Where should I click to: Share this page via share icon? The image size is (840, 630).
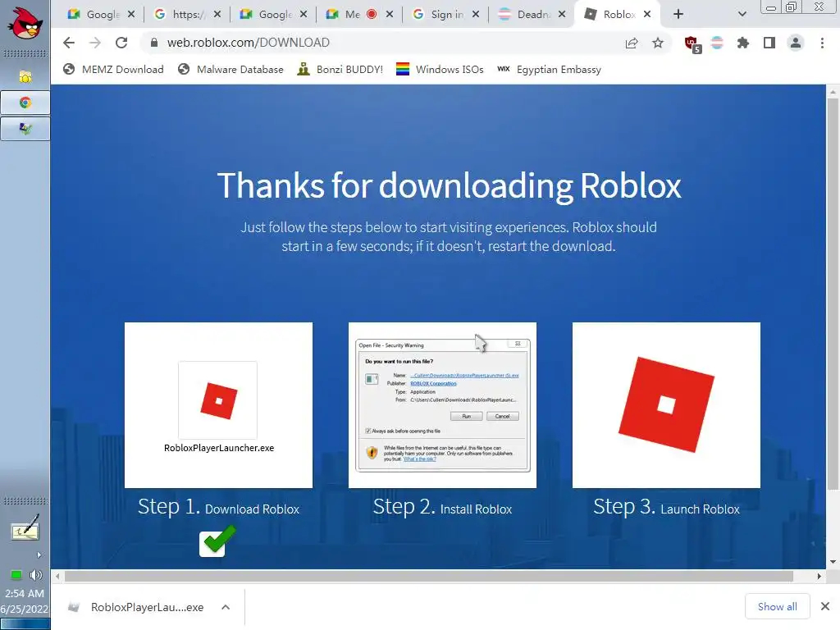pos(632,43)
